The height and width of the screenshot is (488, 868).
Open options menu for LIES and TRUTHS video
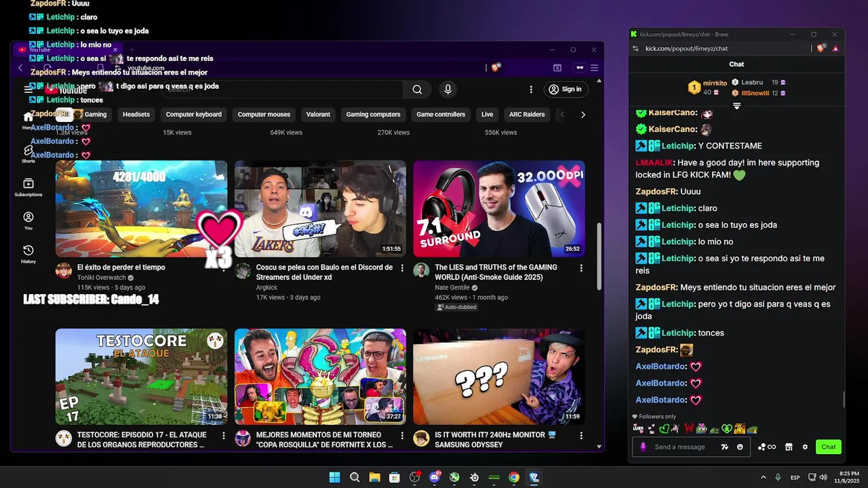click(x=581, y=268)
